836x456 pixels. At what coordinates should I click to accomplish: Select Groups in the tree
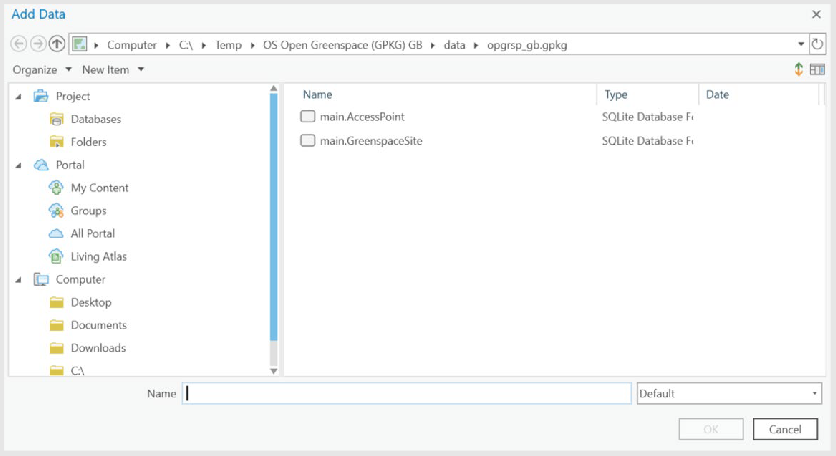(89, 211)
